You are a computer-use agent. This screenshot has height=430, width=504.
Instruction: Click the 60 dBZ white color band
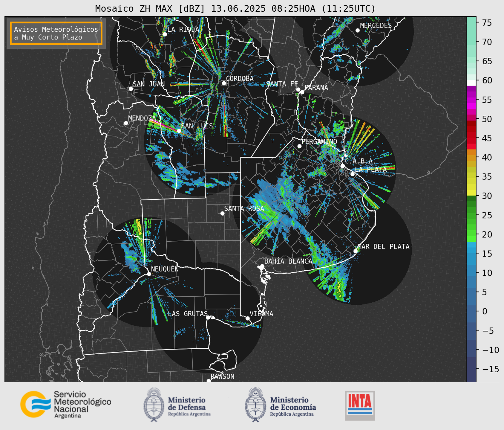pyautogui.click(x=471, y=83)
